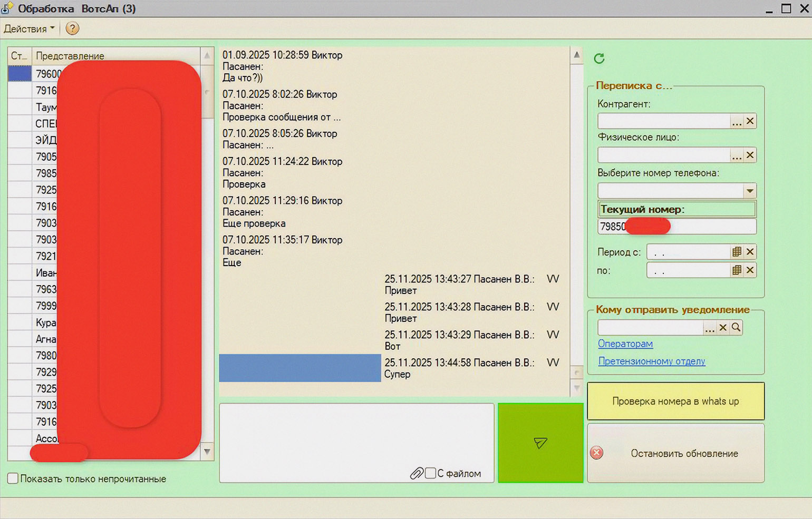The width and height of the screenshot is (812, 519).
Task: Enable the С файлом checkbox
Action: coord(431,473)
